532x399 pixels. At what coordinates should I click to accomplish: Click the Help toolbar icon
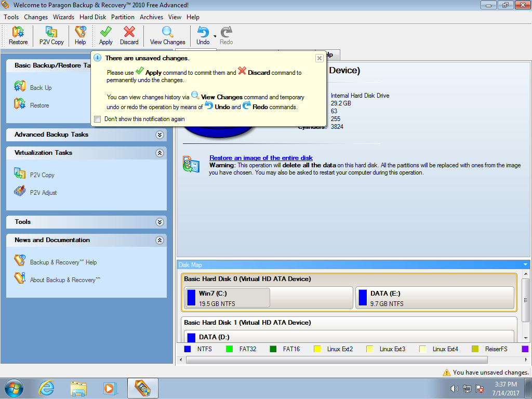80,36
